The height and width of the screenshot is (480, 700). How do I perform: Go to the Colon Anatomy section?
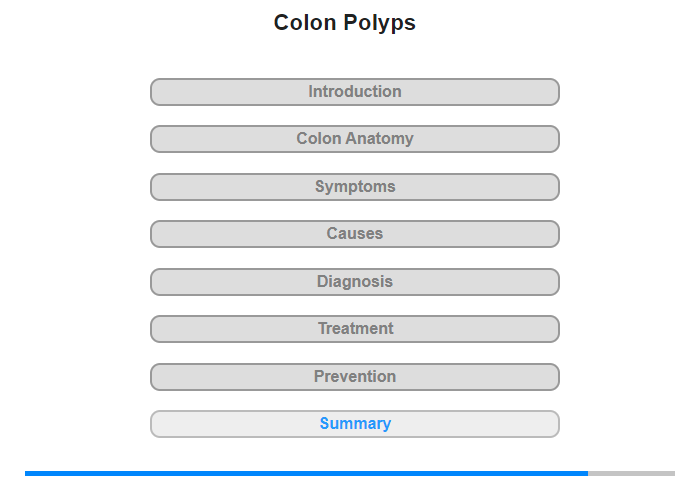354,139
